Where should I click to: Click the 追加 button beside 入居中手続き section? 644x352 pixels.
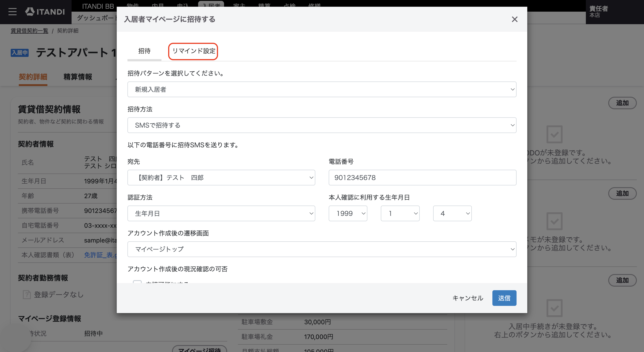click(x=622, y=280)
